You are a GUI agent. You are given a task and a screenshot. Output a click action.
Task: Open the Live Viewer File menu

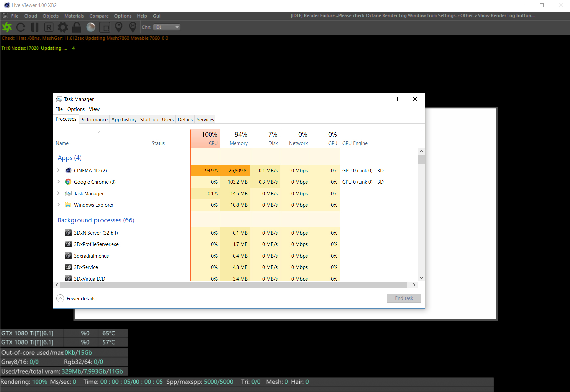[x=15, y=16]
